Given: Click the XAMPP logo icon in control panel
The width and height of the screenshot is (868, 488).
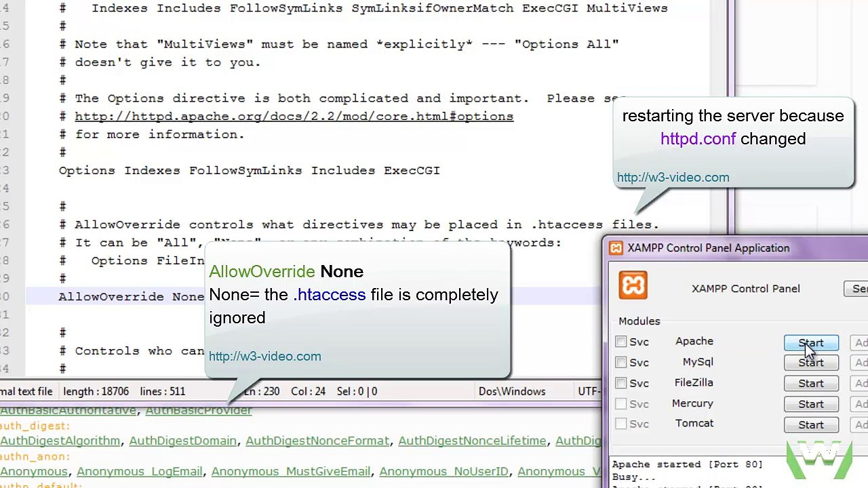Looking at the screenshot, I should (x=633, y=285).
